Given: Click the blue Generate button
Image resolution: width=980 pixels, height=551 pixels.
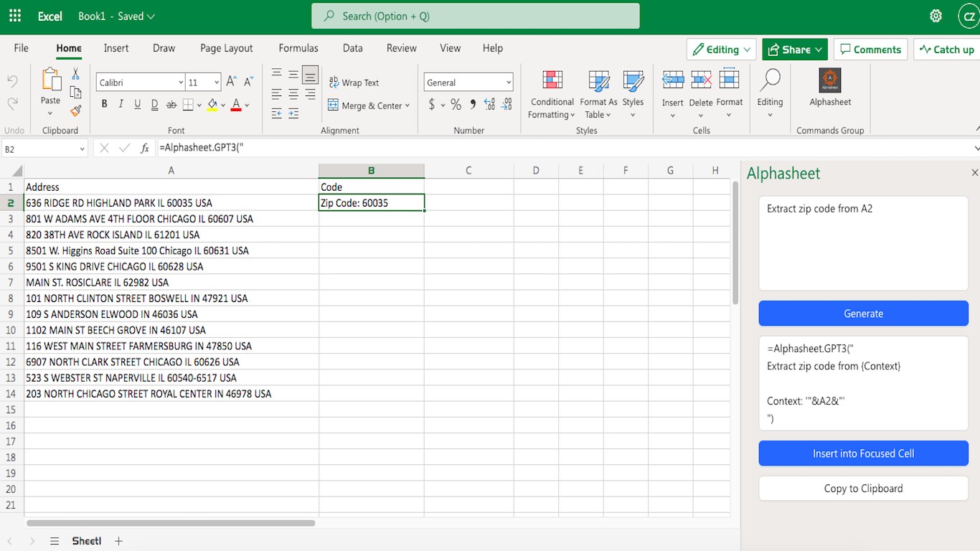Looking at the screenshot, I should [864, 314].
